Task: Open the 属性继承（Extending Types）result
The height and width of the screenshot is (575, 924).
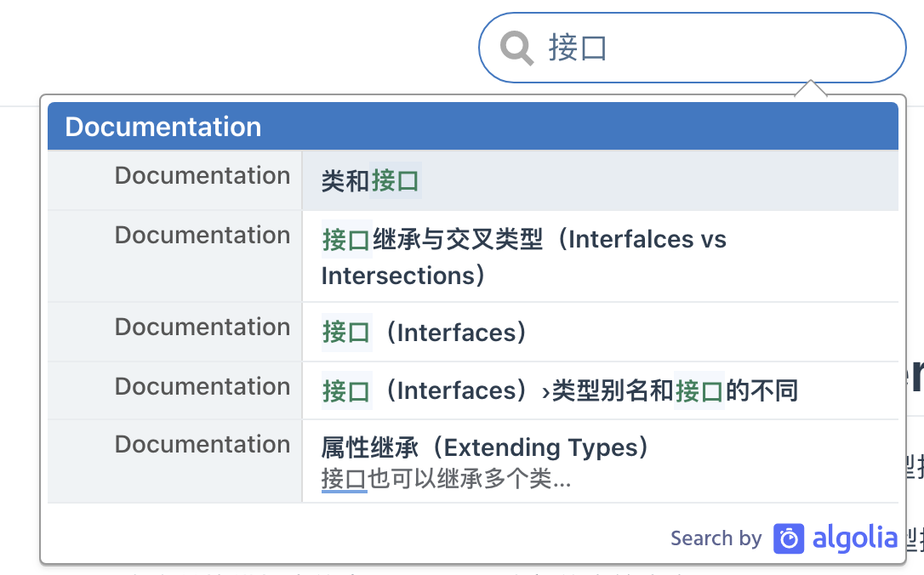Action: coord(485,447)
